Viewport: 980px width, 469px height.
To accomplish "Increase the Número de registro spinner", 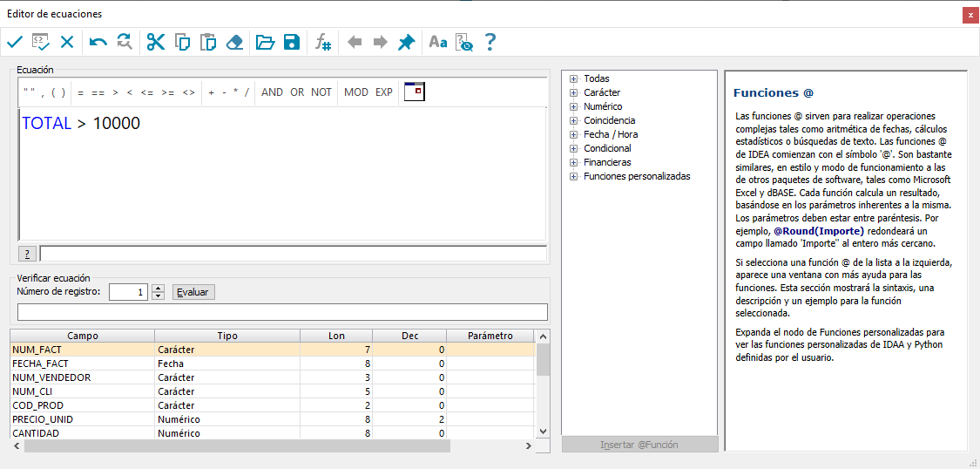I will (159, 289).
